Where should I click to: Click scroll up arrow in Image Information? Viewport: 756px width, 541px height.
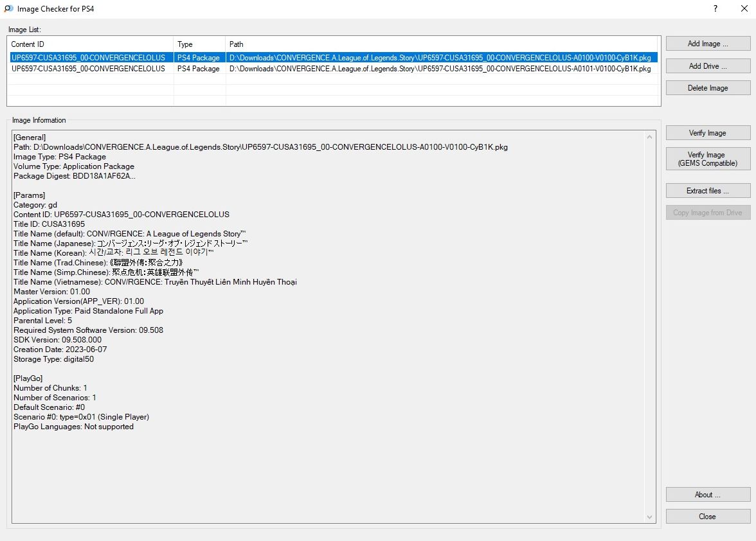[649, 137]
